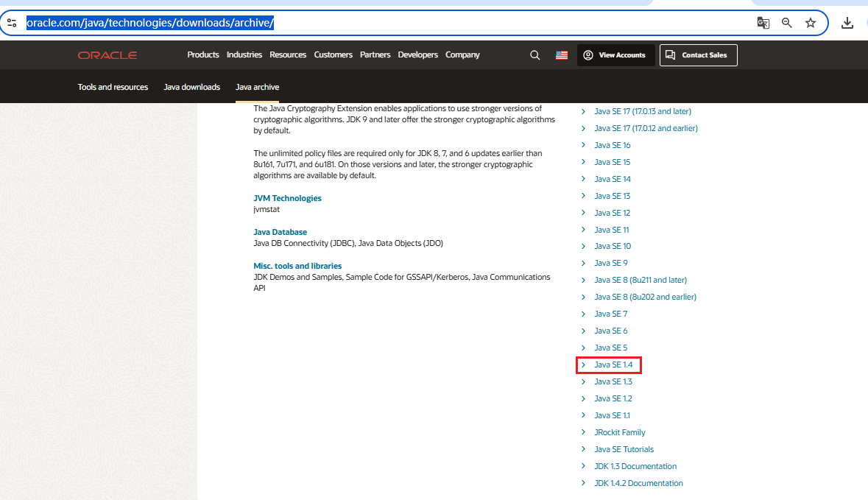The width and height of the screenshot is (868, 500).
Task: Open the Resources menu
Action: [x=288, y=54]
